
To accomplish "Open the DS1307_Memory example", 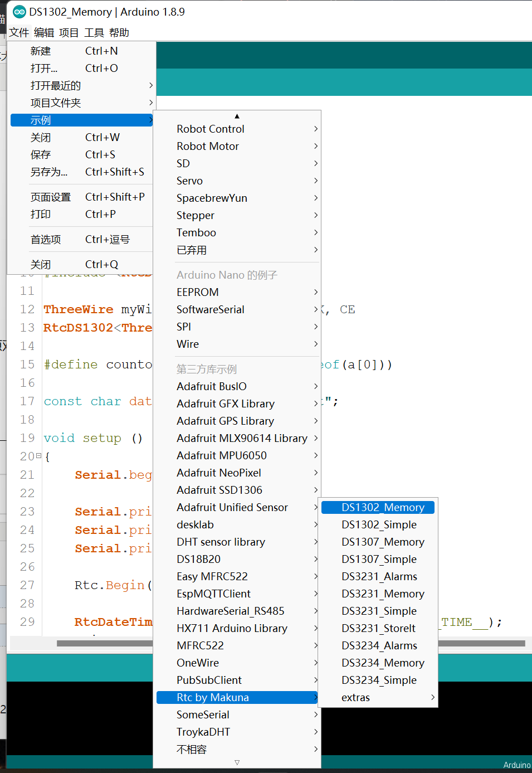I will pos(378,542).
